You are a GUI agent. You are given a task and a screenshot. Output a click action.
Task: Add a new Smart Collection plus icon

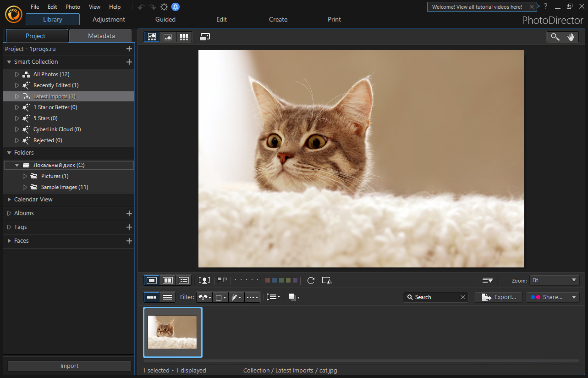129,62
